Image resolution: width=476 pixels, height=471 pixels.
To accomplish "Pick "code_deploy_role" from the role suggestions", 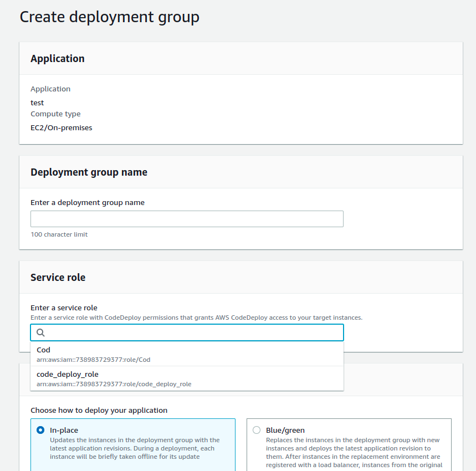I will tap(67, 374).
